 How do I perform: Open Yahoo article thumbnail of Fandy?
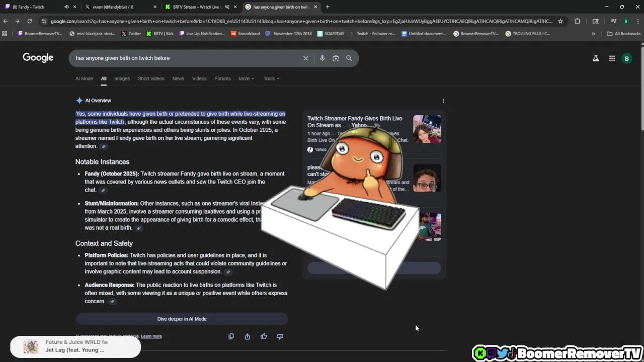click(x=427, y=129)
